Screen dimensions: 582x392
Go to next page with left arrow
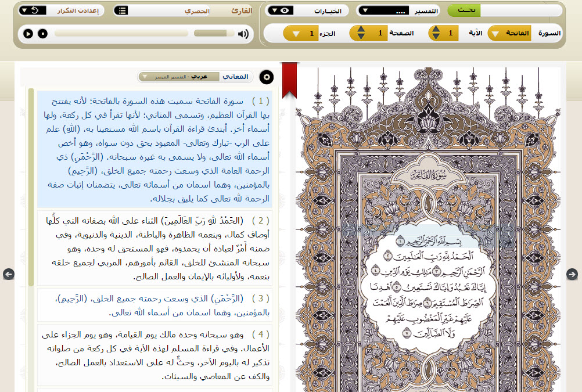[9, 274]
